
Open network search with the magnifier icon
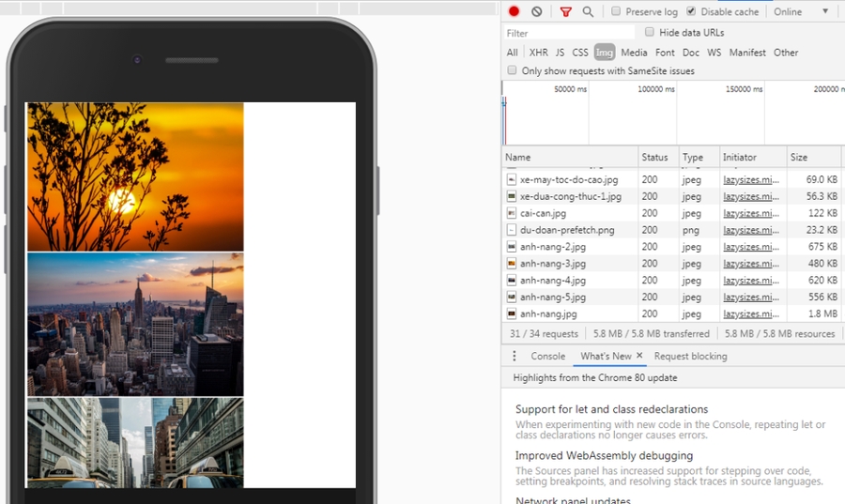point(588,11)
